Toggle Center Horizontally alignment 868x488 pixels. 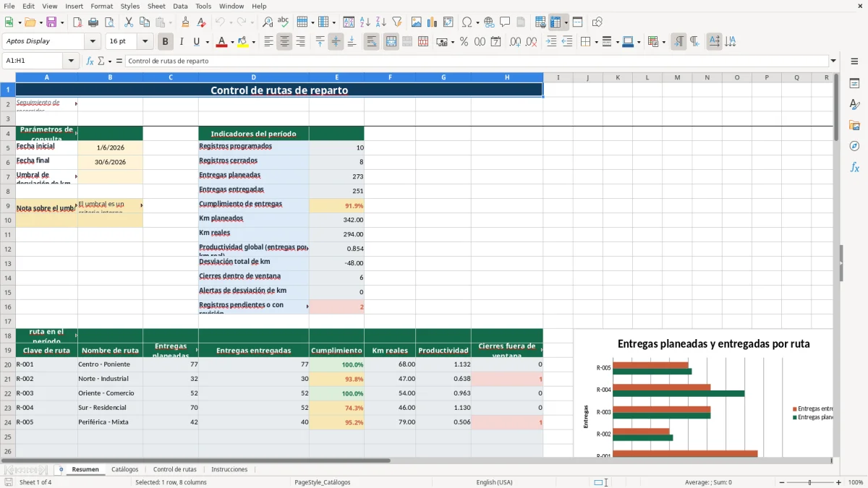(284, 42)
